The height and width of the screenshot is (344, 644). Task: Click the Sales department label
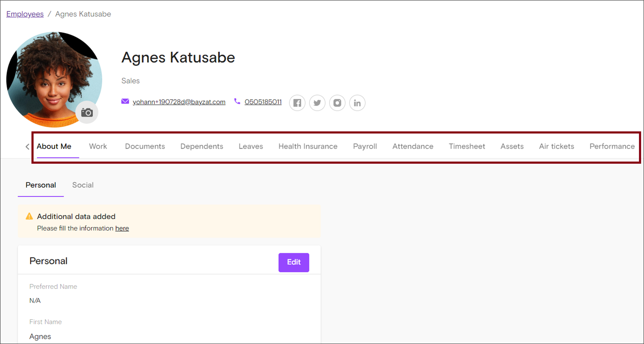point(131,81)
